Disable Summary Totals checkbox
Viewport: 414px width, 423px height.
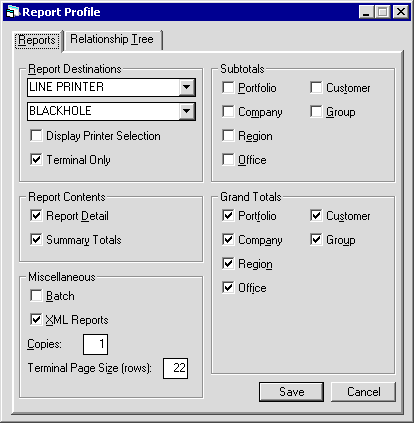[36, 240]
